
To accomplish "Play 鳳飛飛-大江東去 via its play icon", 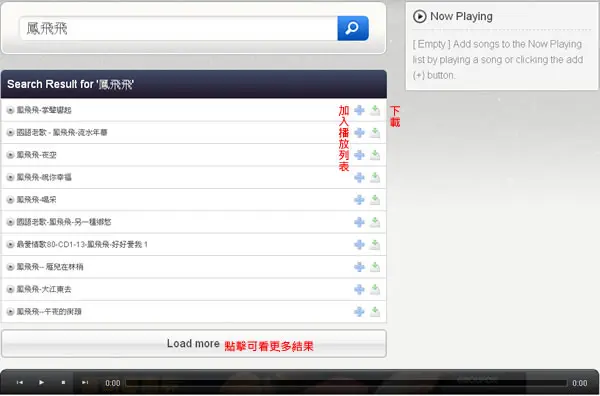I will click(10, 289).
